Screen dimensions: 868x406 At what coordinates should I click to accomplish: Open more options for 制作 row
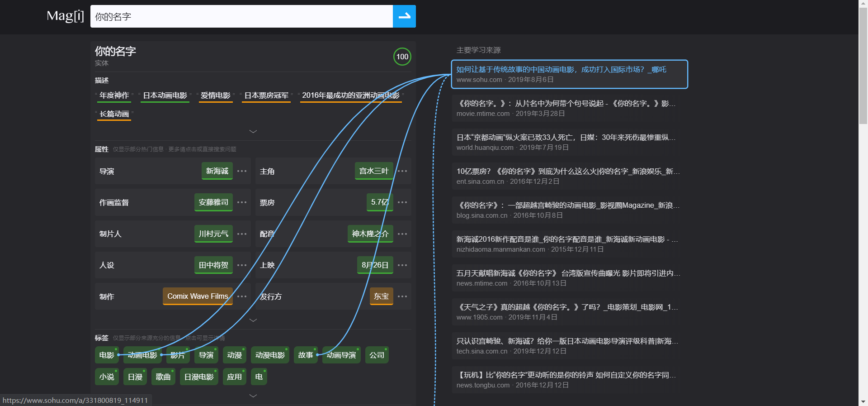242,296
